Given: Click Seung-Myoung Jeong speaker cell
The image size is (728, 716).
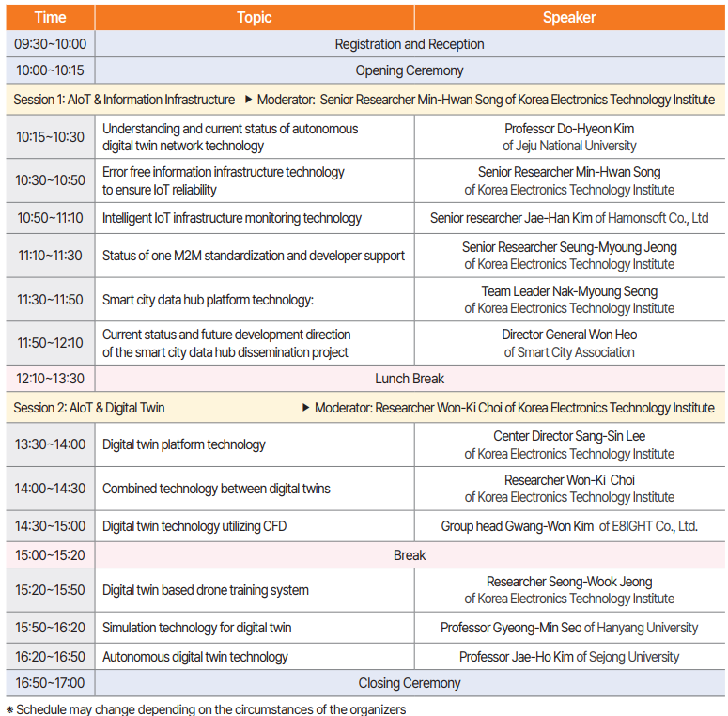Looking at the screenshot, I should [569, 256].
